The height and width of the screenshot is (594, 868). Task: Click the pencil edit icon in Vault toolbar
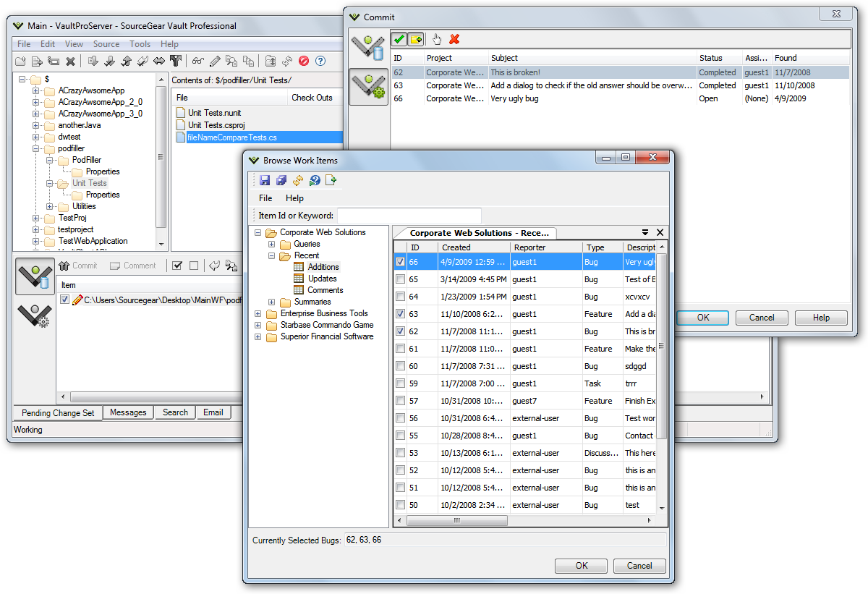tap(215, 61)
